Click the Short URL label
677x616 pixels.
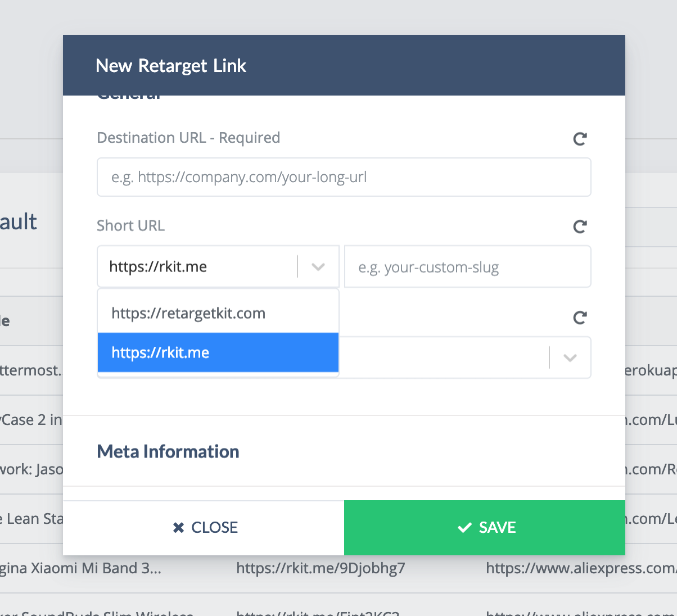tap(130, 225)
